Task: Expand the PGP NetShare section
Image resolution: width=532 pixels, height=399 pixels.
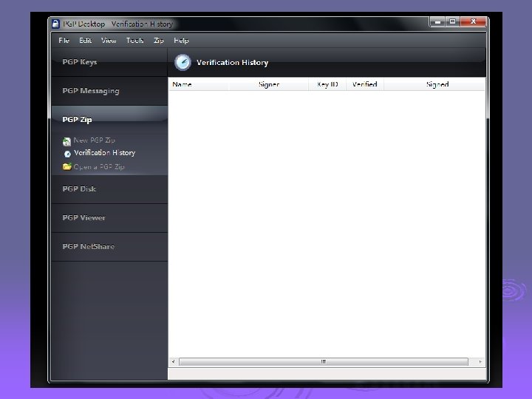Action: coord(109,247)
